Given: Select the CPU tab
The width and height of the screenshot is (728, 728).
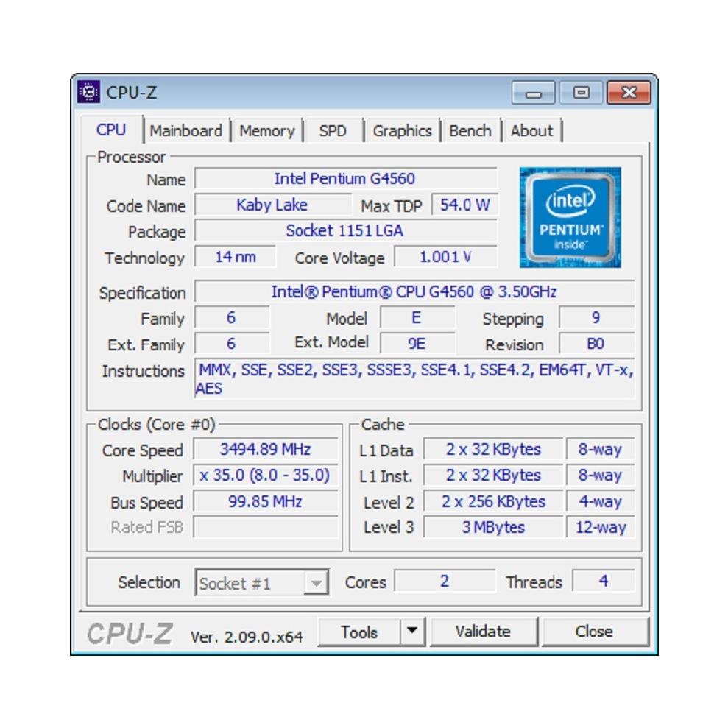Looking at the screenshot, I should point(111,130).
